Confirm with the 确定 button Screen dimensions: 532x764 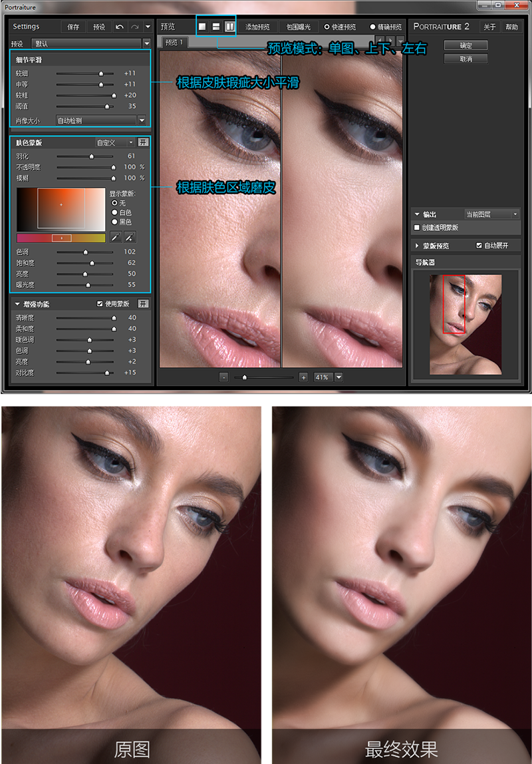pos(465,45)
